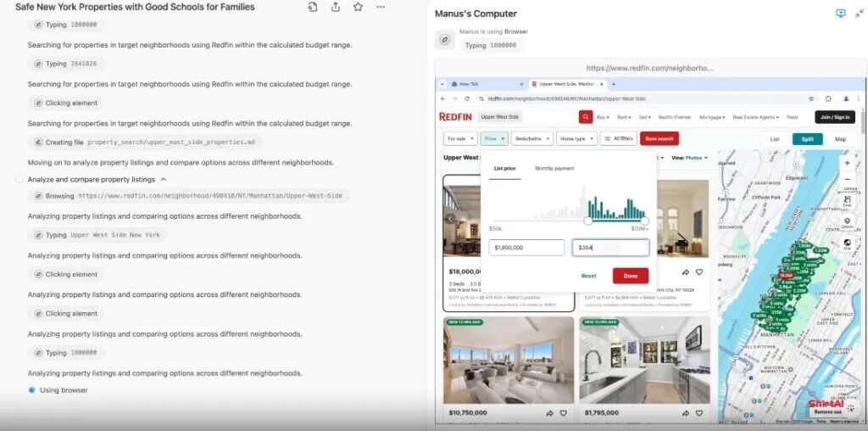
Task: Open the Feed nav item
Action: tap(793, 117)
